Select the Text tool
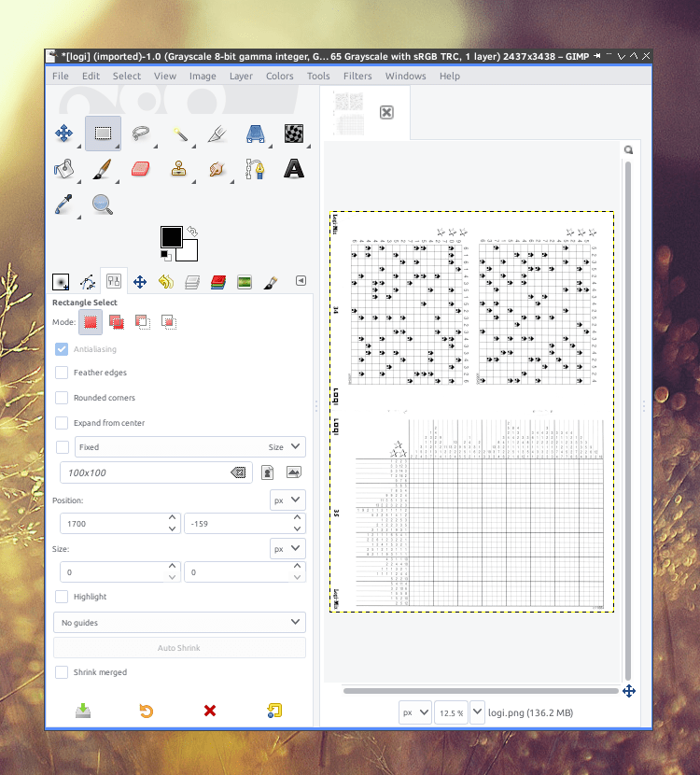This screenshot has width=700, height=775. (x=294, y=169)
